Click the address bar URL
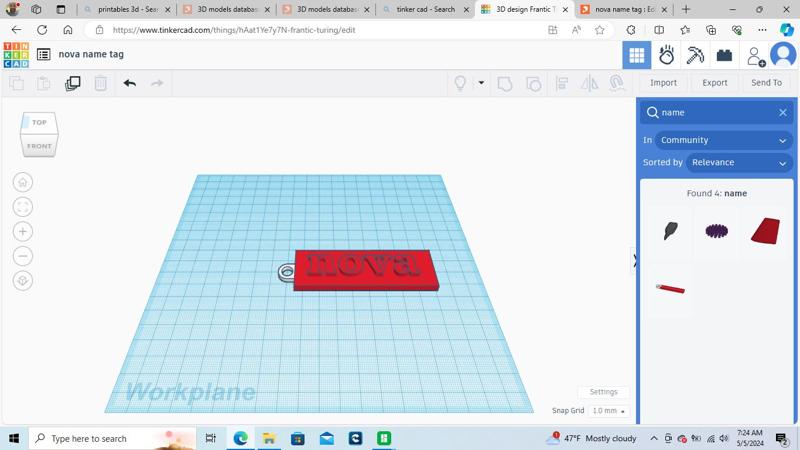The width and height of the screenshot is (800, 450). click(x=234, y=30)
